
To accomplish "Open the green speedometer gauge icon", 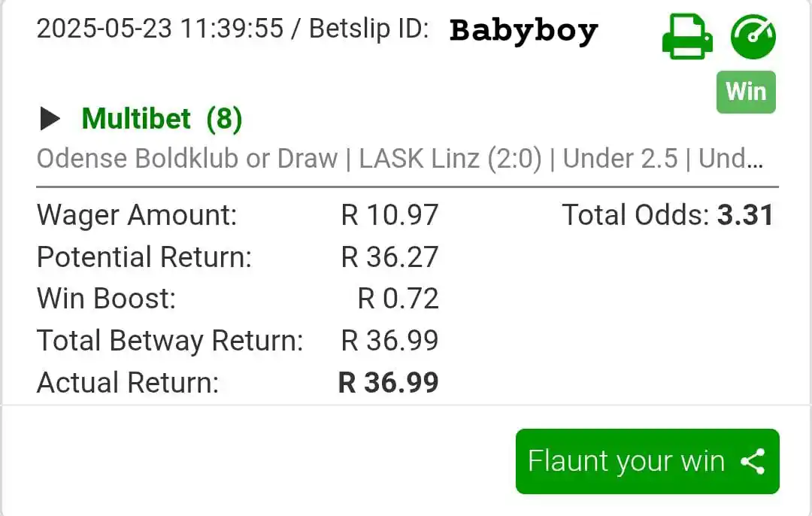I will (753, 36).
